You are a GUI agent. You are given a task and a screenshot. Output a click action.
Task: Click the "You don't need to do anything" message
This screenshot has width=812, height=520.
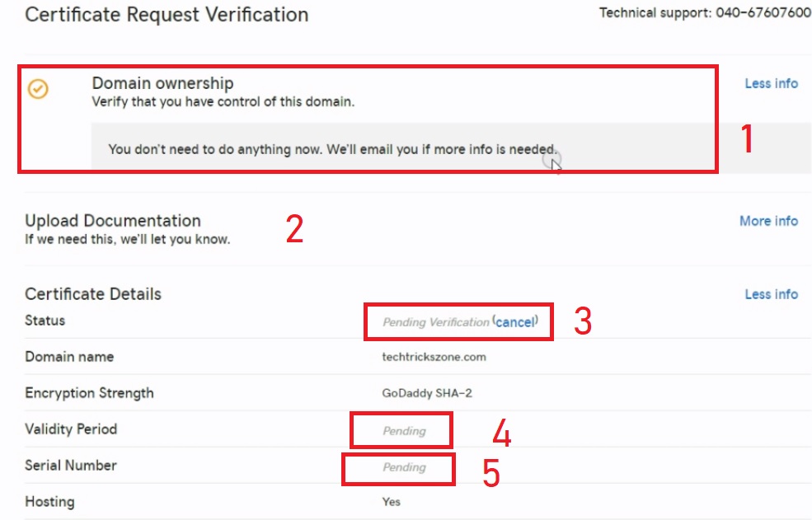pyautogui.click(x=333, y=149)
